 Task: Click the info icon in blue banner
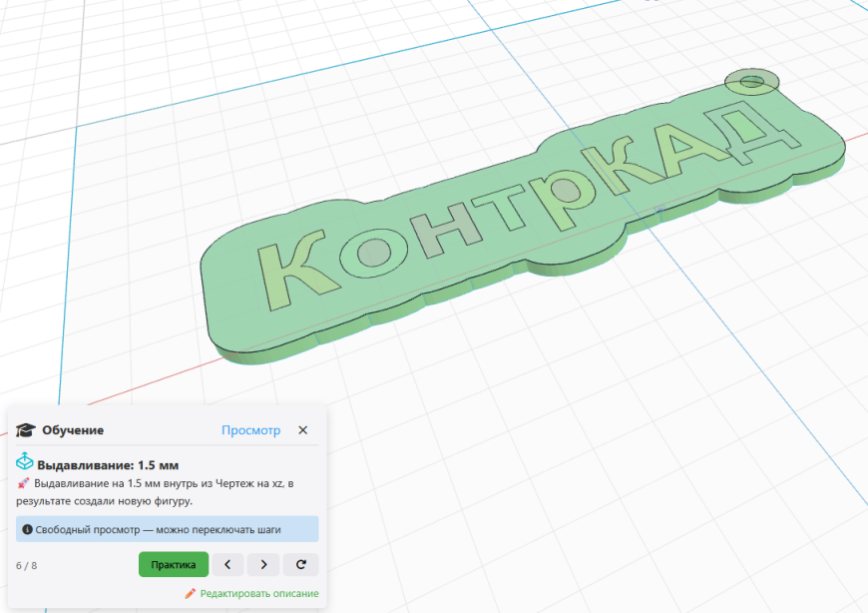[x=27, y=529]
